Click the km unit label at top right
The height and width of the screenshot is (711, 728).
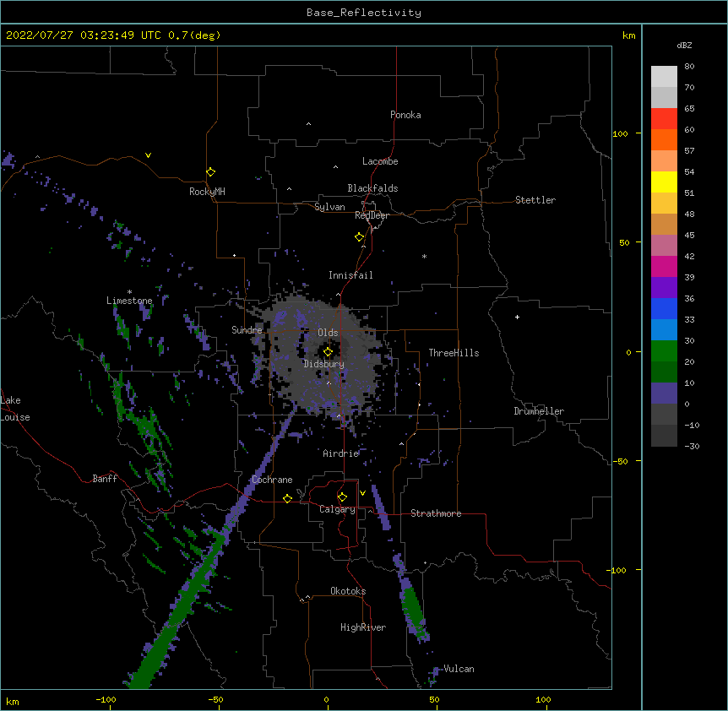point(629,35)
